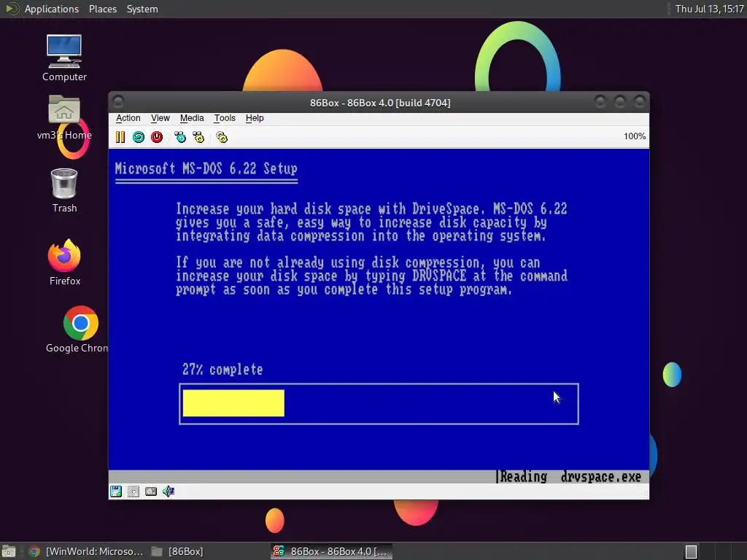Screen dimensions: 747x560
Task: Open the Applications menu in top panel
Action: (52, 9)
